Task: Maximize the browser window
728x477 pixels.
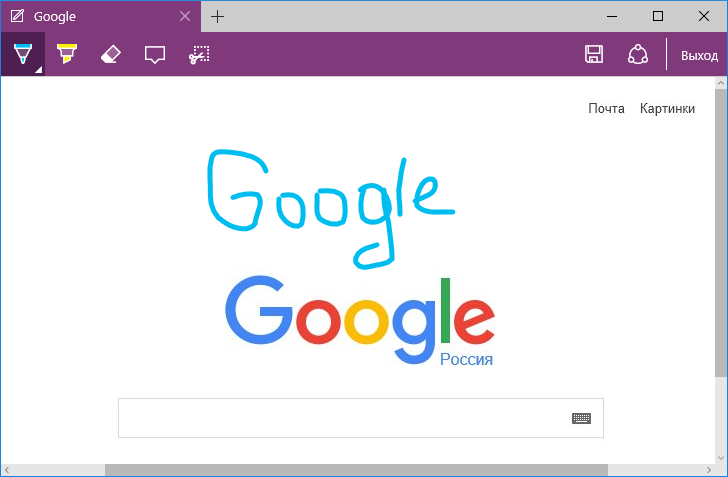Action: pos(658,16)
